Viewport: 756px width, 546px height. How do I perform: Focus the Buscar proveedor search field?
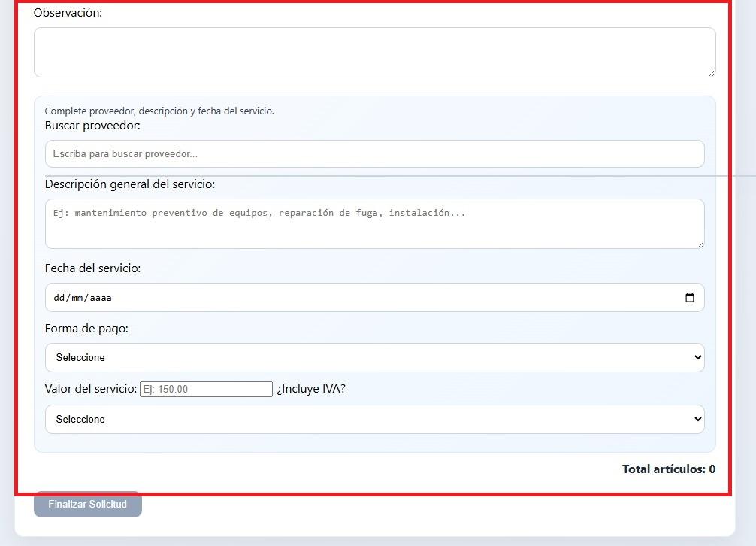tap(375, 154)
